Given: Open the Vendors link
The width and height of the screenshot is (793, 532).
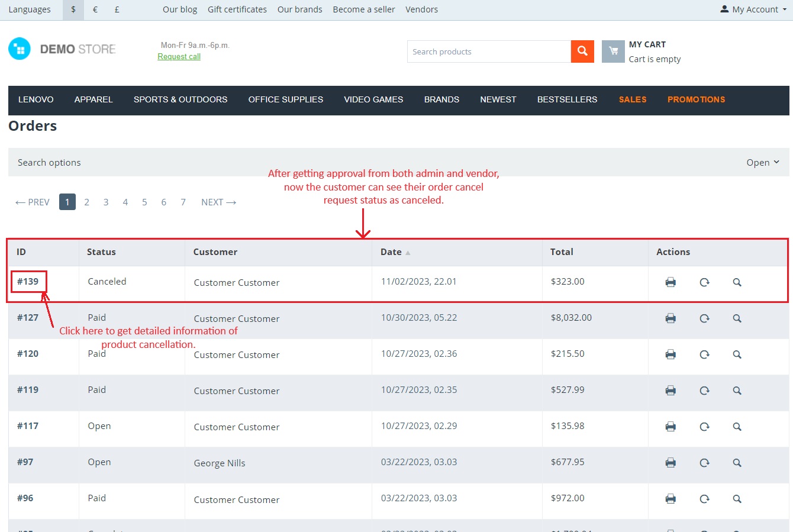Looking at the screenshot, I should [x=422, y=9].
